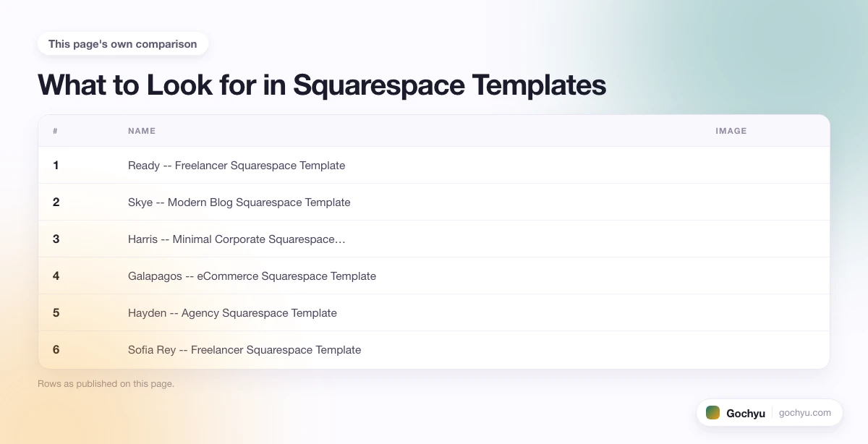The width and height of the screenshot is (868, 444).
Task: Select "Ready -- Freelancer Squarespace Template" row
Action: point(434,166)
